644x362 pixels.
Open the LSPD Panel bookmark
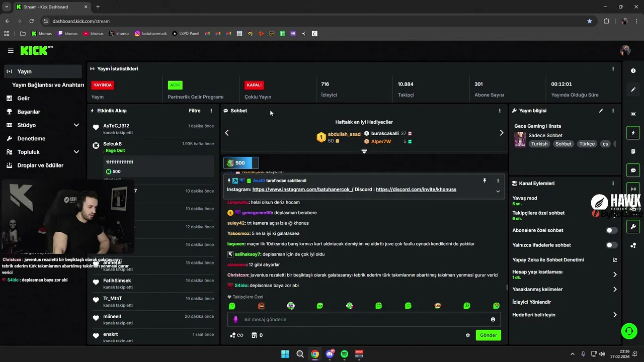pyautogui.click(x=186, y=34)
